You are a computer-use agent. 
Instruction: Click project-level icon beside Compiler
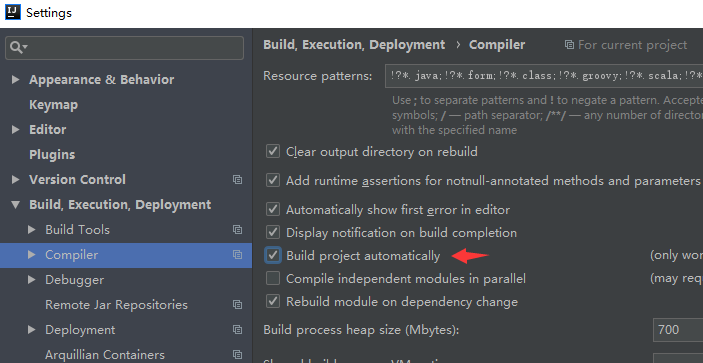coord(237,255)
